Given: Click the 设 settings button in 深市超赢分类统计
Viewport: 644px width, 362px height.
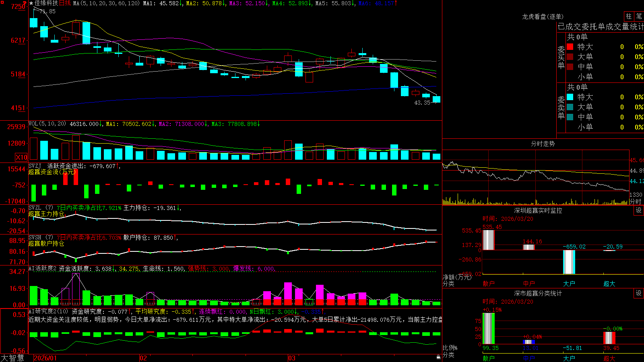Looking at the screenshot, I should pyautogui.click(x=639, y=293).
